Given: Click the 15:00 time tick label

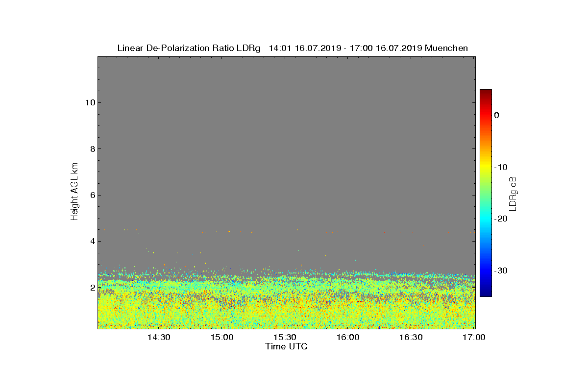Looking at the screenshot, I should (222, 337).
